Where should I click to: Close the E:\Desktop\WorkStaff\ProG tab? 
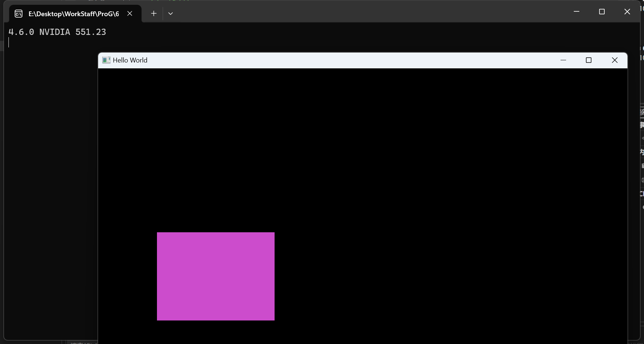pos(129,13)
